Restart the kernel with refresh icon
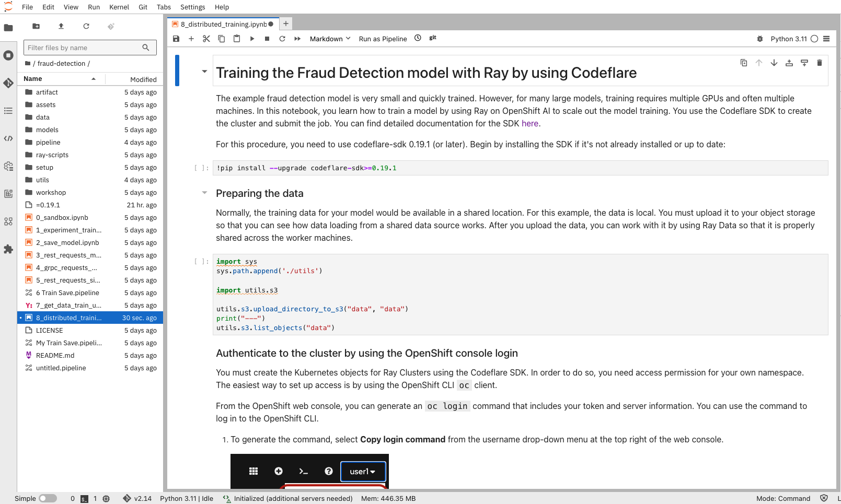 click(x=282, y=38)
